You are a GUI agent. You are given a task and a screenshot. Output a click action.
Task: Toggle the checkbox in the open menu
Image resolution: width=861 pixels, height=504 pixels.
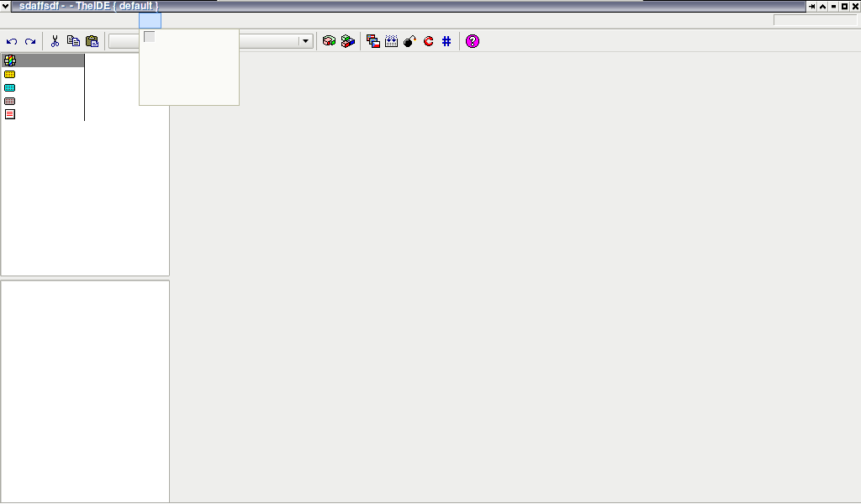tap(150, 37)
